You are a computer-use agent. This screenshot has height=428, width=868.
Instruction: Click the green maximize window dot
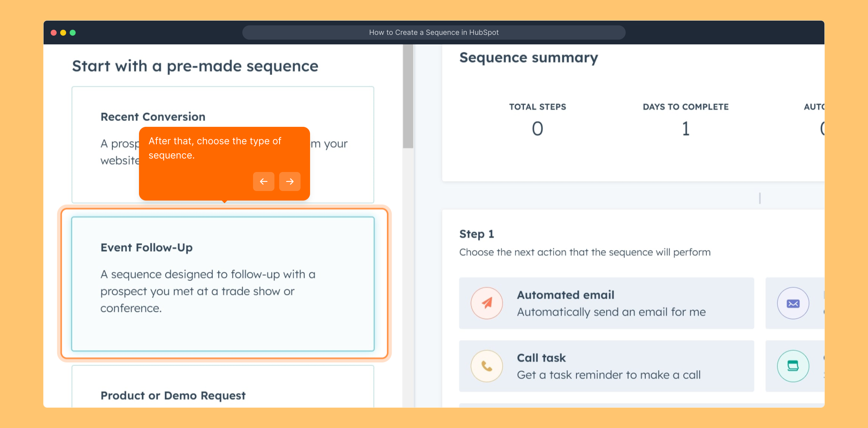(x=73, y=32)
